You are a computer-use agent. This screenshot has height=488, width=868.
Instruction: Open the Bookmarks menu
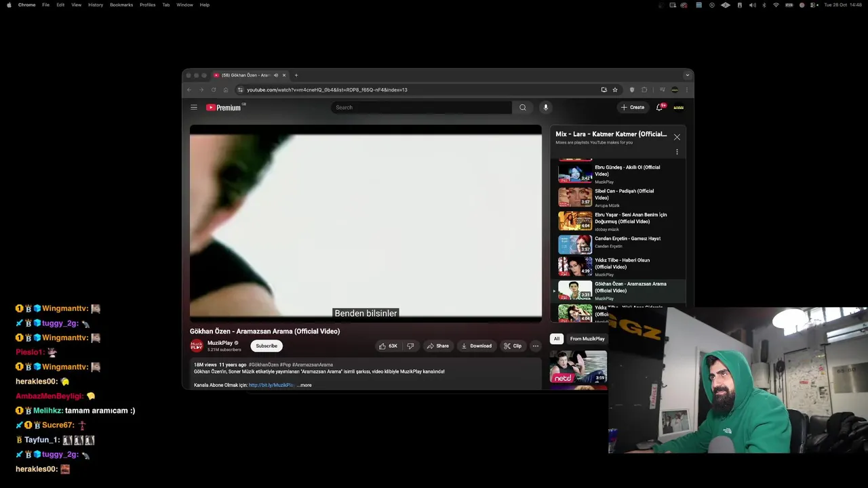coord(121,5)
